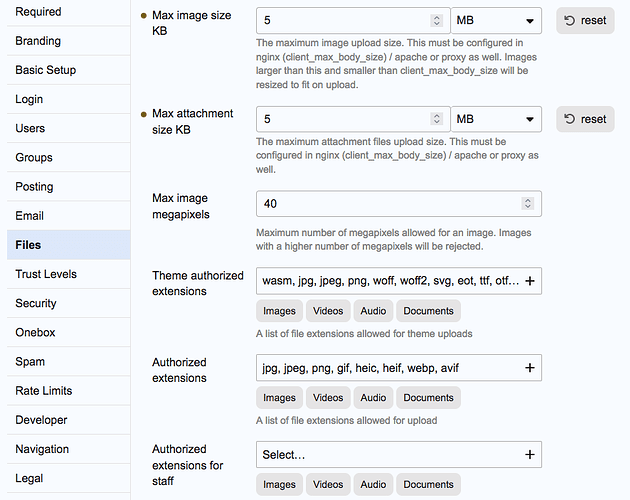Image resolution: width=630 pixels, height=500 pixels.
Task: Add Videos to Theme authorized extensions
Action: click(328, 311)
